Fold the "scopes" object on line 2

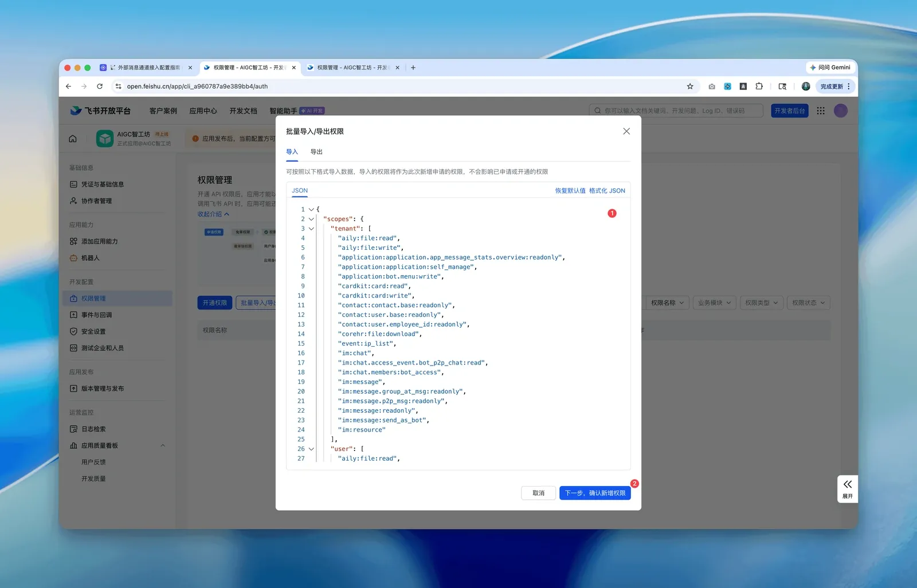(x=311, y=219)
